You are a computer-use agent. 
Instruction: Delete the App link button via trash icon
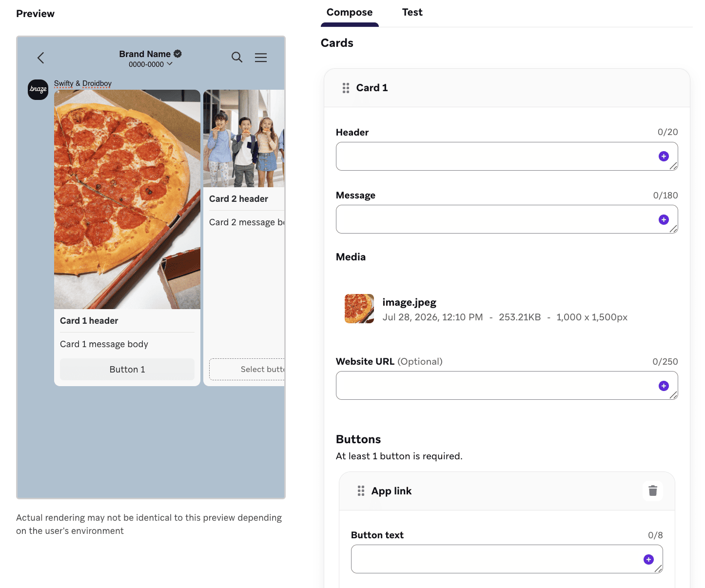pos(653,490)
